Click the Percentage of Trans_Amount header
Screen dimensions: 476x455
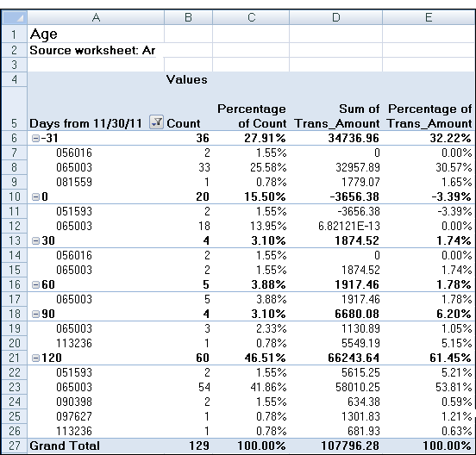click(429, 116)
